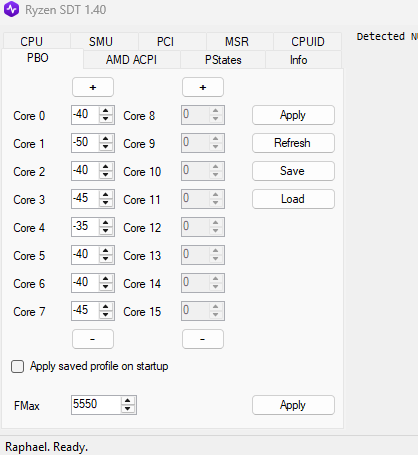Select the AMD ACPI tab

131,60
